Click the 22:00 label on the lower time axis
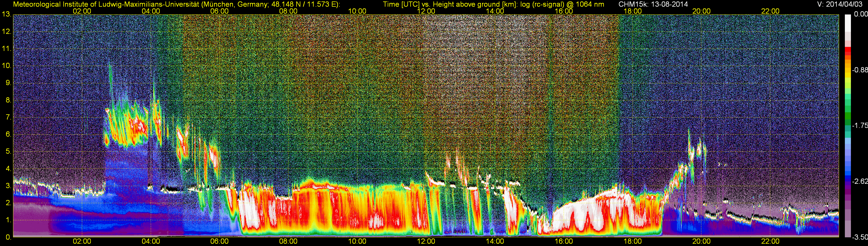The image size is (868, 246). pos(770,242)
